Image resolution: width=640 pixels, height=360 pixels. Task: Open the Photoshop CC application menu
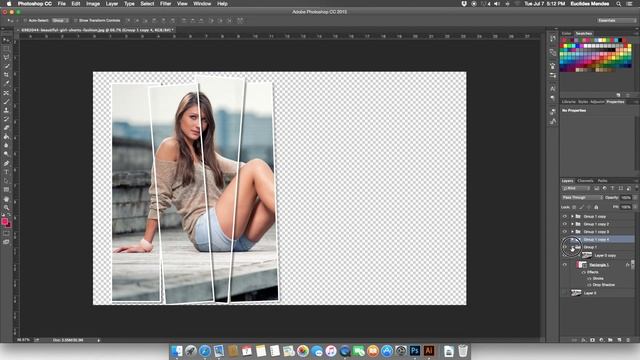pyautogui.click(x=35, y=4)
